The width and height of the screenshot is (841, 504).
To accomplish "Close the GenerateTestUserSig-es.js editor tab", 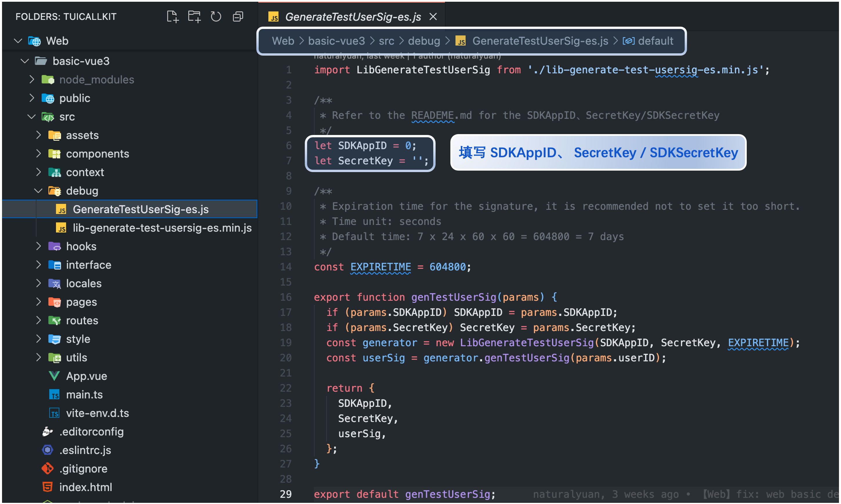I will point(433,16).
